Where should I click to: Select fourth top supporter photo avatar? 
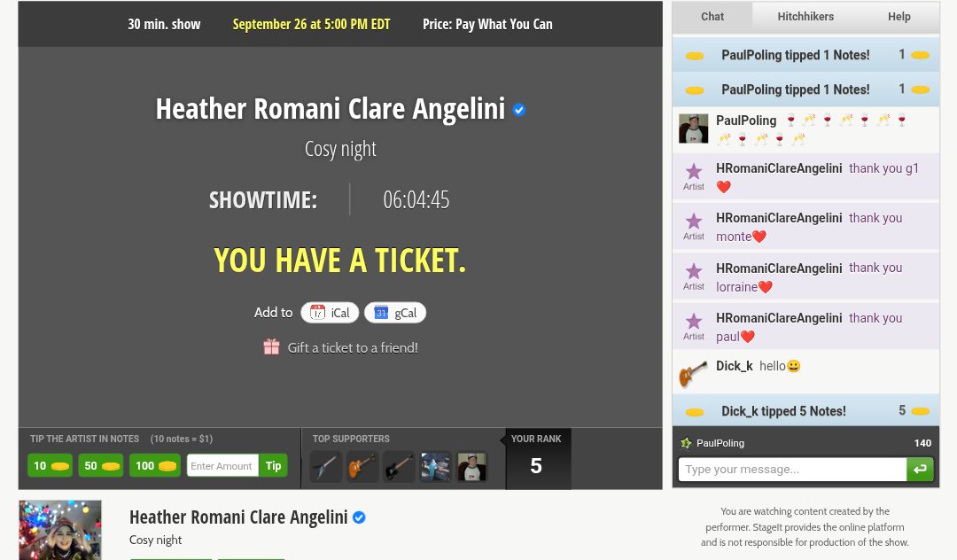pyautogui.click(x=436, y=467)
